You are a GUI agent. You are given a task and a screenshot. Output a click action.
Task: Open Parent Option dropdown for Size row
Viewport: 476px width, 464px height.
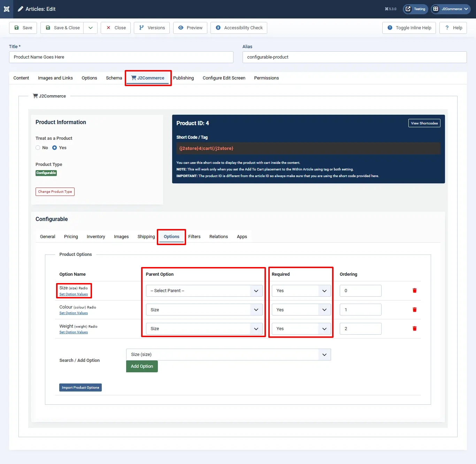tap(204, 291)
